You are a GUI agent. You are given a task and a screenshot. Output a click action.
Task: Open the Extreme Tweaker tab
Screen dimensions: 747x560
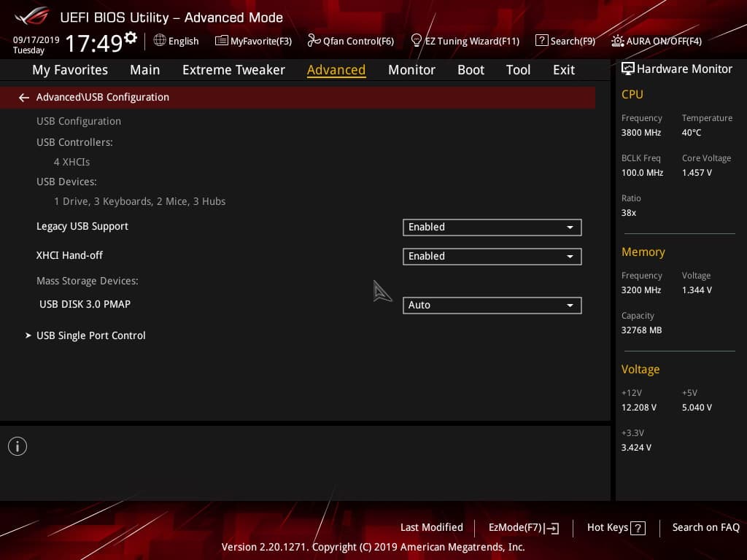point(233,70)
